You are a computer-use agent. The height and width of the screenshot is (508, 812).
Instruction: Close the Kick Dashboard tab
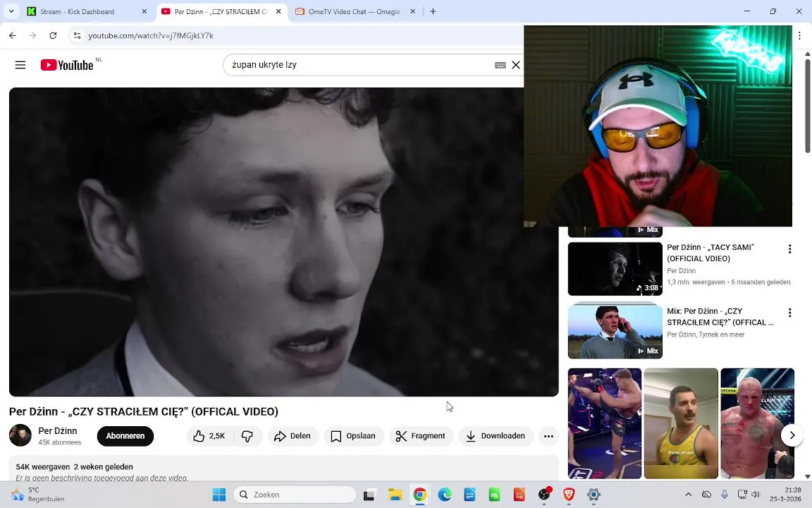click(144, 11)
